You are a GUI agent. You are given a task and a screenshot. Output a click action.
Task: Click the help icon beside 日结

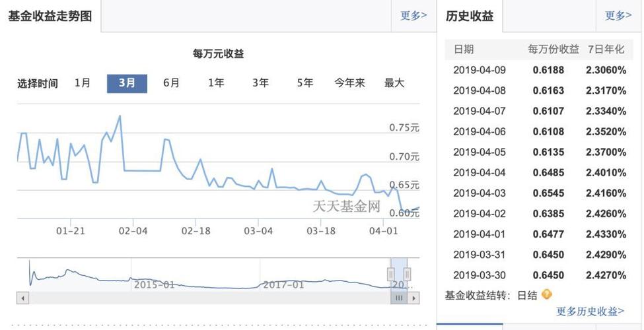546,294
